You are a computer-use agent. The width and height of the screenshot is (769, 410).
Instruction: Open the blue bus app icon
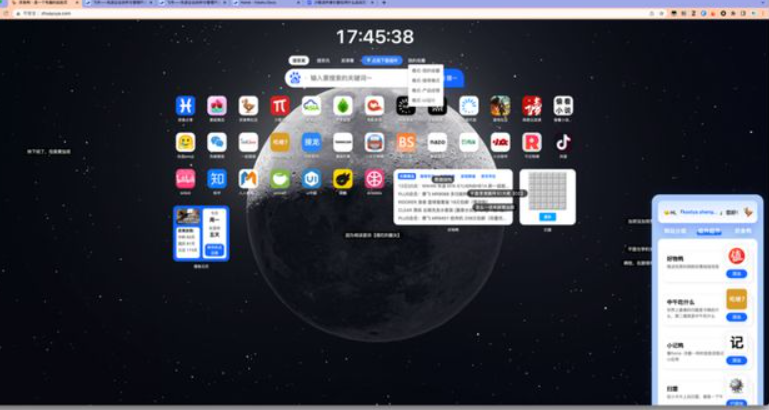pos(374,142)
